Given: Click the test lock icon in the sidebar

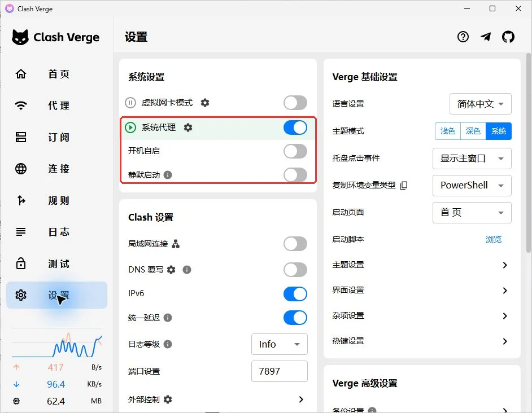Looking at the screenshot, I should [21, 263].
